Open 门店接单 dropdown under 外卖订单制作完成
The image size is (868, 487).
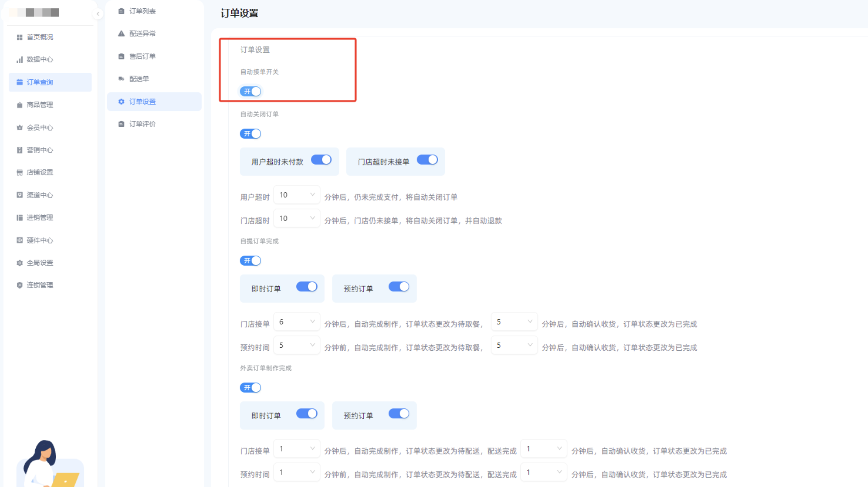tap(297, 449)
